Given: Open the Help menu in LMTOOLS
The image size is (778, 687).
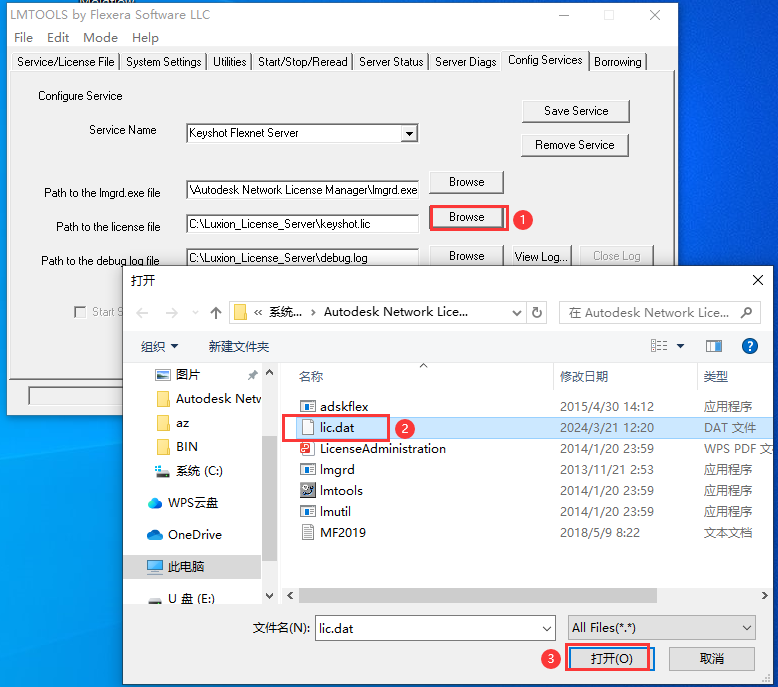Looking at the screenshot, I should pyautogui.click(x=145, y=38).
